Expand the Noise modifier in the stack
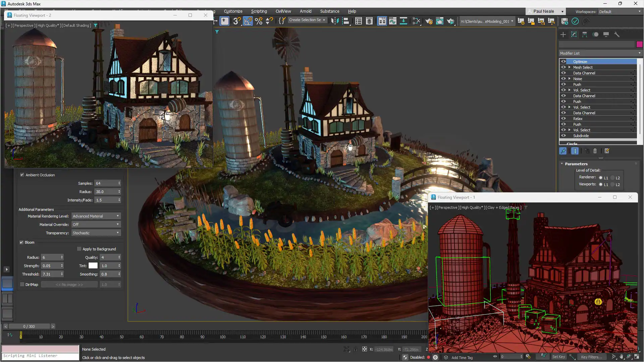This screenshot has height=362, width=644. (569, 78)
